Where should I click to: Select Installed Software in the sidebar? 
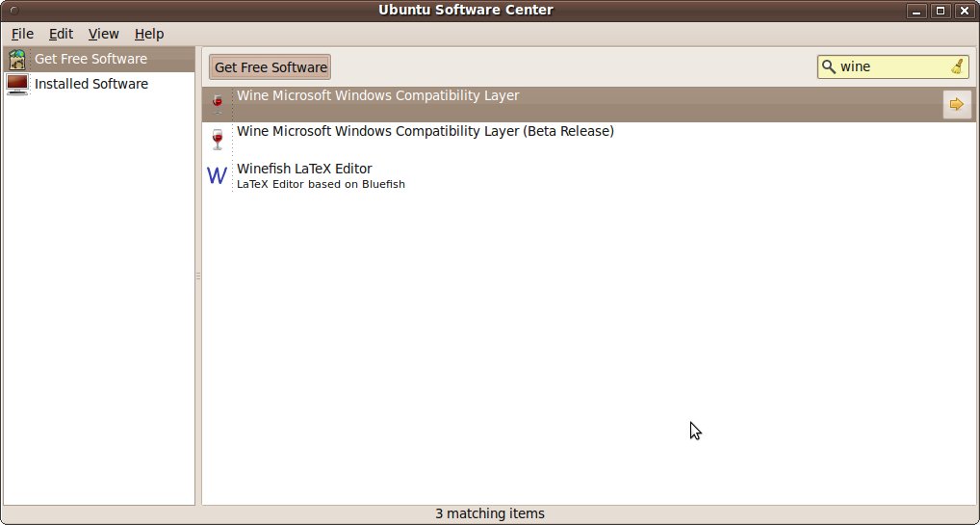coord(99,84)
